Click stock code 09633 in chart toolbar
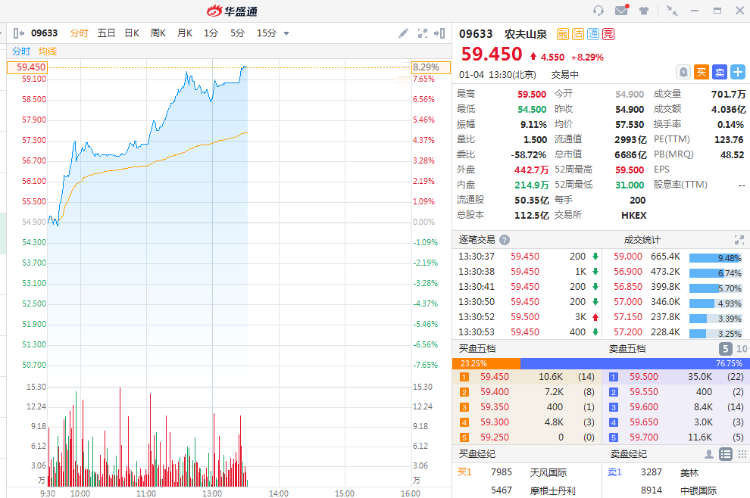750x498 pixels. (44, 33)
